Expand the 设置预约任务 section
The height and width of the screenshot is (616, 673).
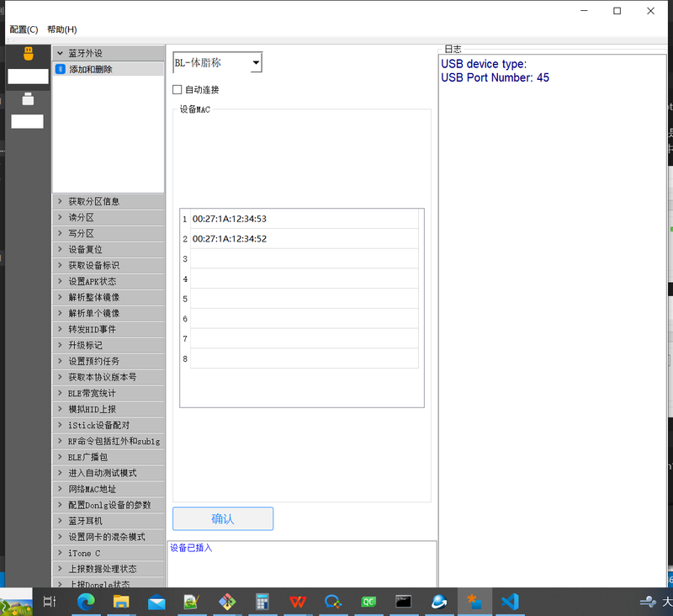(x=109, y=361)
